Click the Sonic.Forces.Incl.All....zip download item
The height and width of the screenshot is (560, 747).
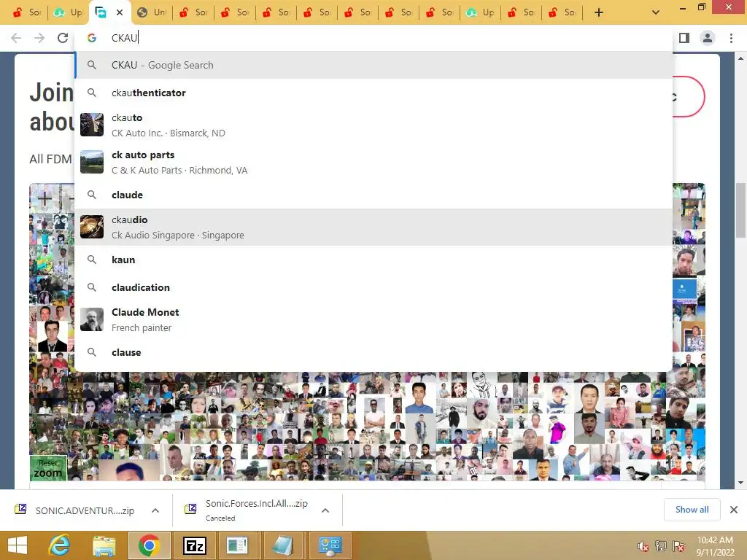click(x=256, y=510)
